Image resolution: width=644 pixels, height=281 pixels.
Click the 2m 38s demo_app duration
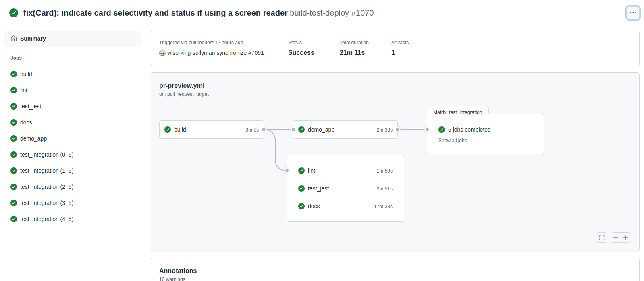[384, 130]
